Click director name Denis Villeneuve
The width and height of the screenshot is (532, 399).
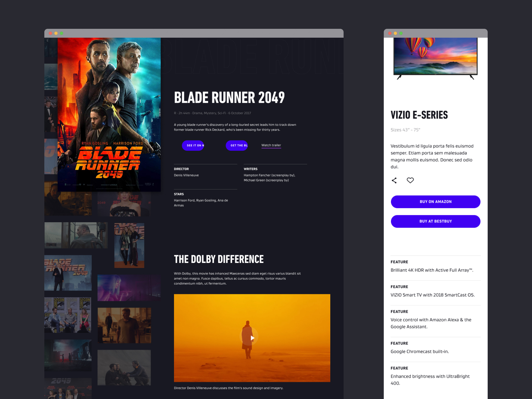tap(186, 175)
